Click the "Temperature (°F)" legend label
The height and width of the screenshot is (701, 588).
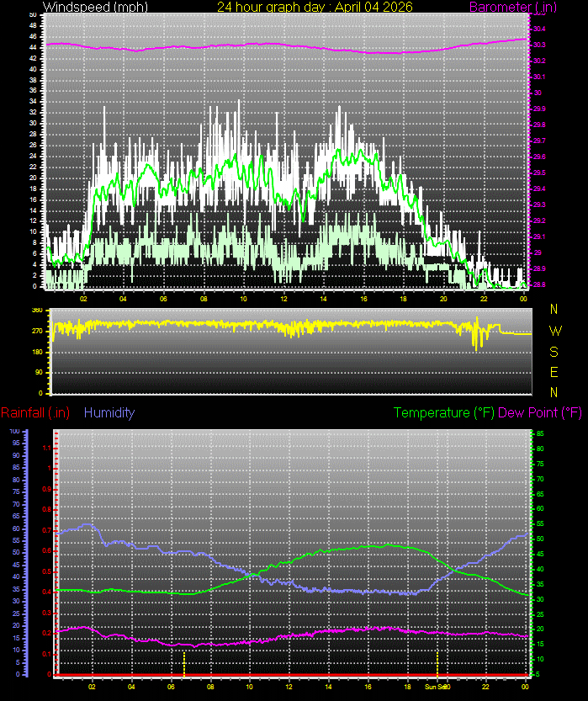point(444,412)
